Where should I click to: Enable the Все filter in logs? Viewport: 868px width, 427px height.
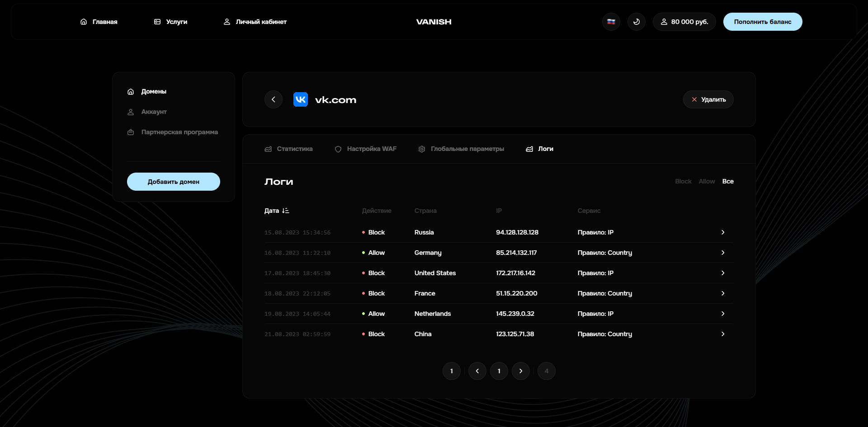[728, 181]
